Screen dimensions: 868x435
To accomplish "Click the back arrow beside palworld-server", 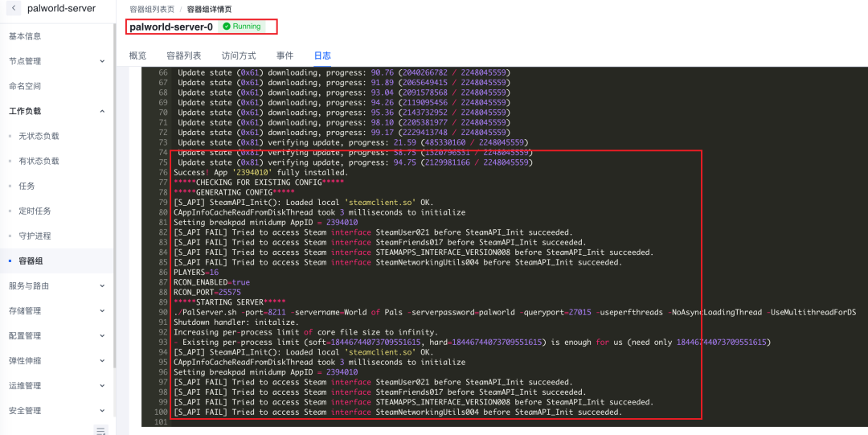I will point(14,9).
